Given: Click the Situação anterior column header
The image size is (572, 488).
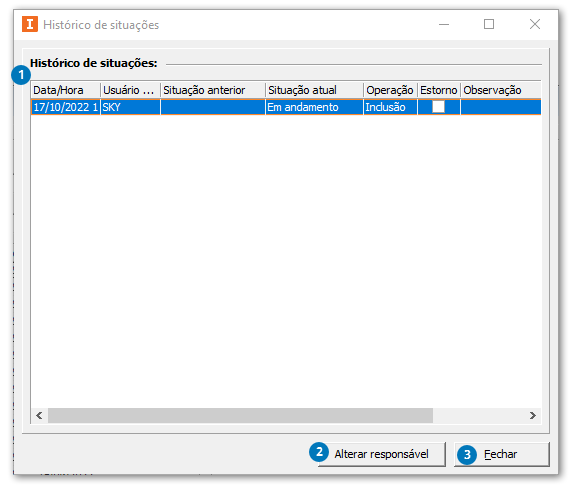Looking at the screenshot, I should [213, 90].
